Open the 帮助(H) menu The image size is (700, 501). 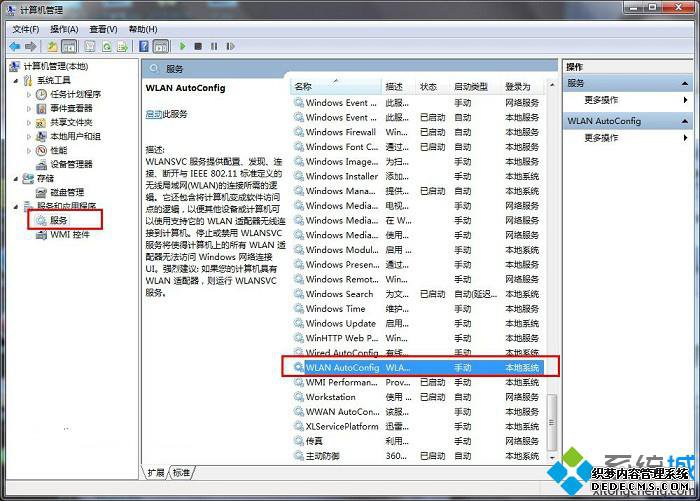coord(143,29)
